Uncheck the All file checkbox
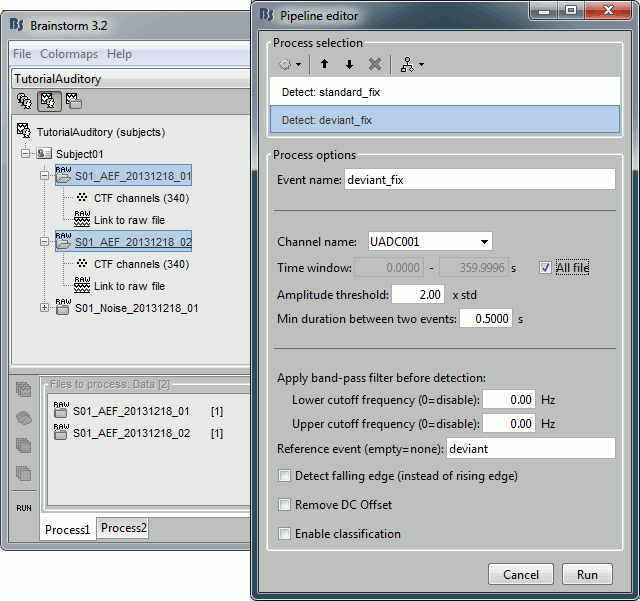This screenshot has width=640, height=601. [x=544, y=268]
